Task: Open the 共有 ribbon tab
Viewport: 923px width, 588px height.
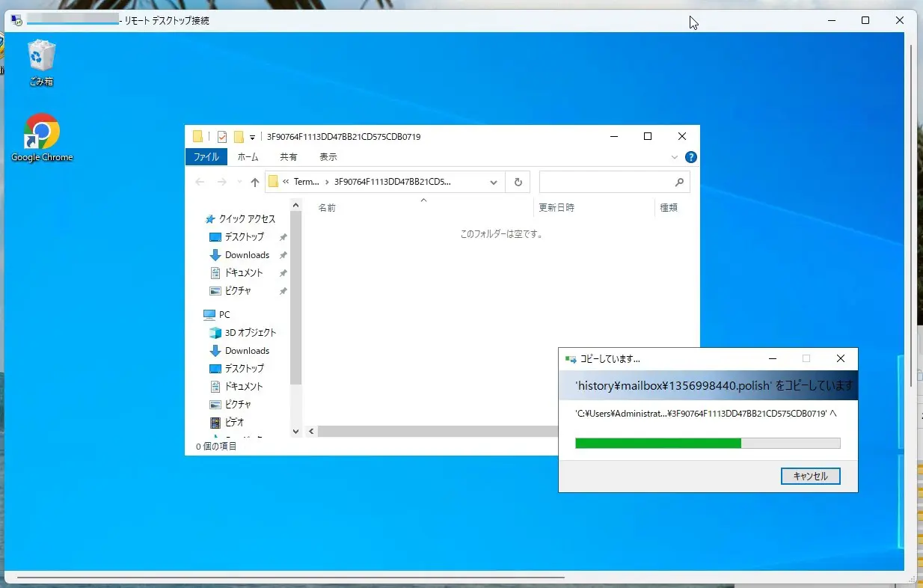Action: (288, 157)
